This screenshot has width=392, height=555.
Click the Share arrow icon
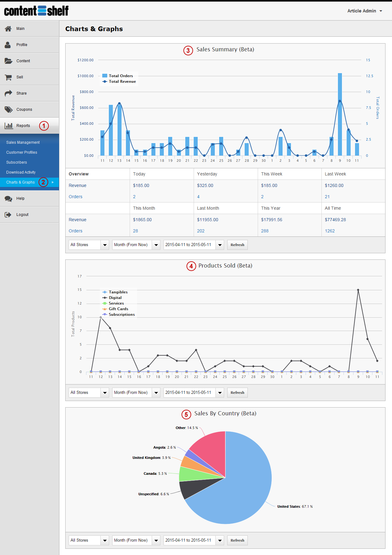coord(8,93)
